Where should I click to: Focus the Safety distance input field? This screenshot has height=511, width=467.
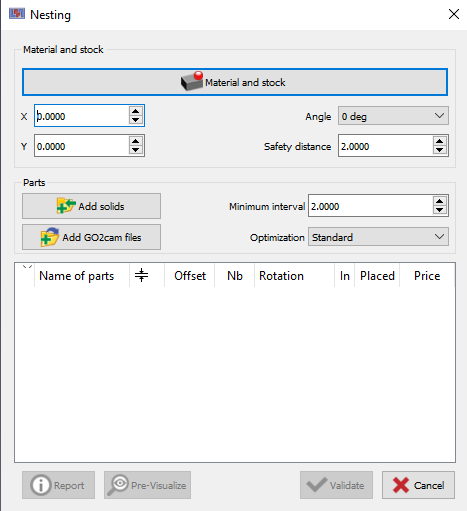tap(386, 146)
